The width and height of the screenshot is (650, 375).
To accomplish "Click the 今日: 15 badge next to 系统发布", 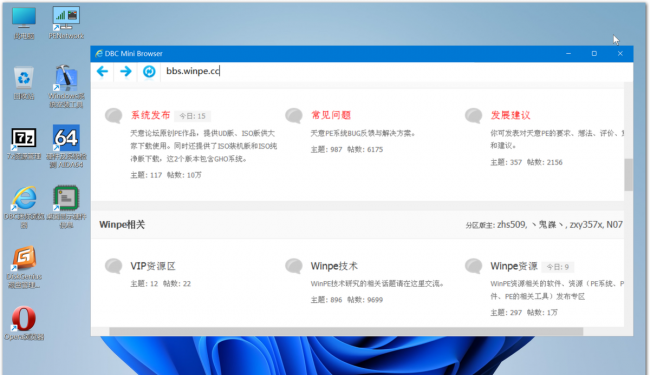I will [x=192, y=116].
